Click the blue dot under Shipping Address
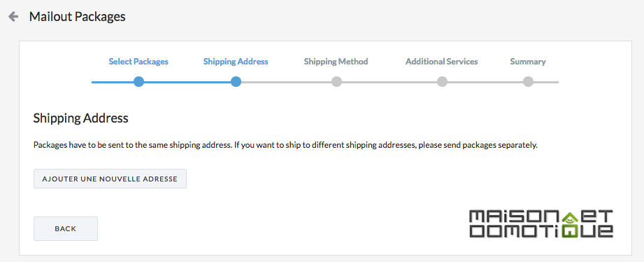 tap(236, 82)
